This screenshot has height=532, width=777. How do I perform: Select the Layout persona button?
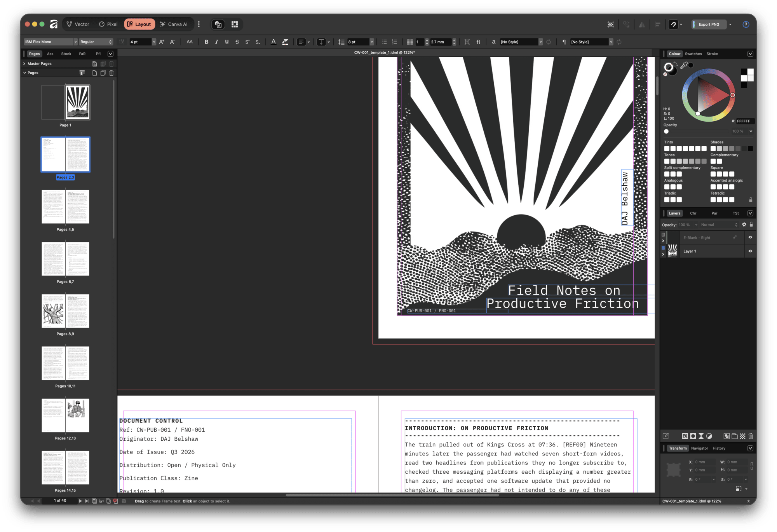pos(139,24)
